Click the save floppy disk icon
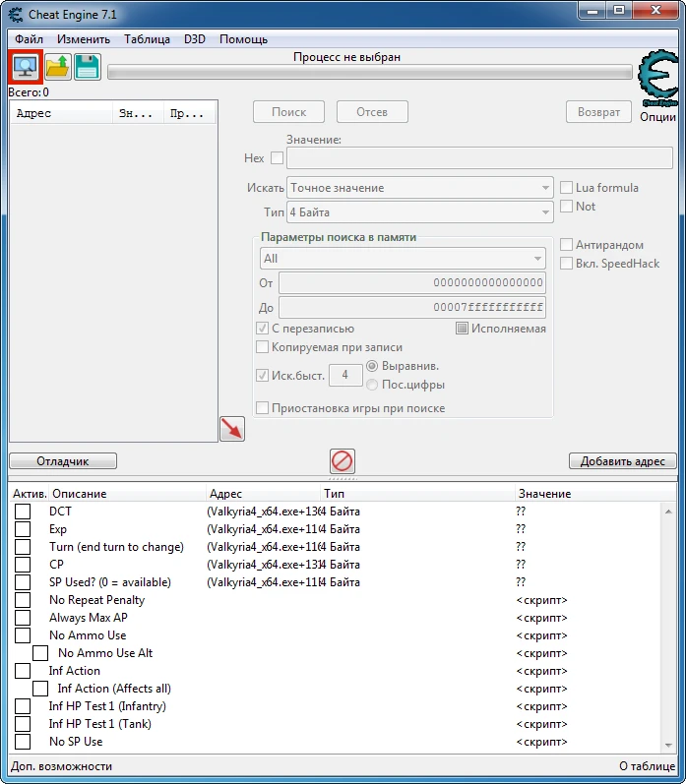Viewport: 686px width, 784px height. (88, 67)
